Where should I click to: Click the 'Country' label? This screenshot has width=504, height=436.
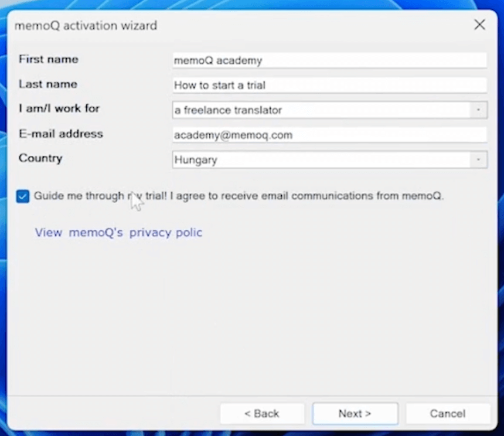pos(40,158)
